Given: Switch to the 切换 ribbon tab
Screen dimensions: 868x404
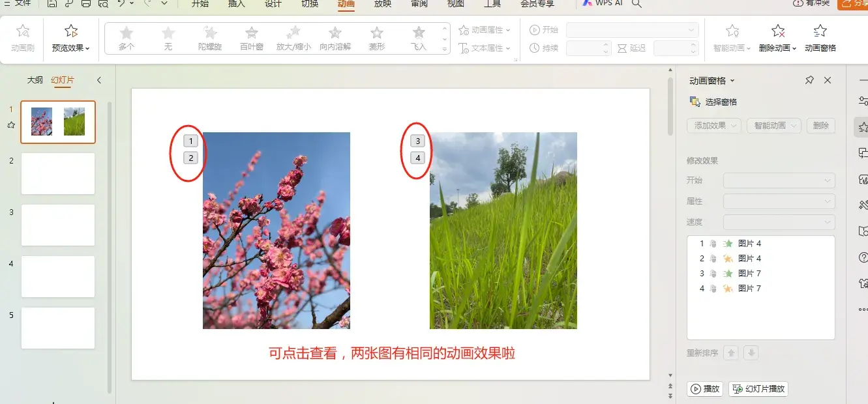Looking at the screenshot, I should 309,4.
